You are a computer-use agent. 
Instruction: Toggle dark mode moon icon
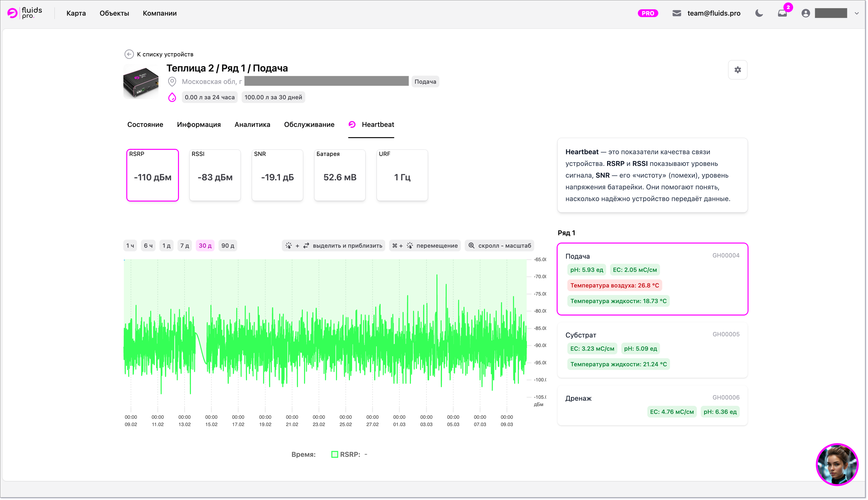[x=759, y=13]
